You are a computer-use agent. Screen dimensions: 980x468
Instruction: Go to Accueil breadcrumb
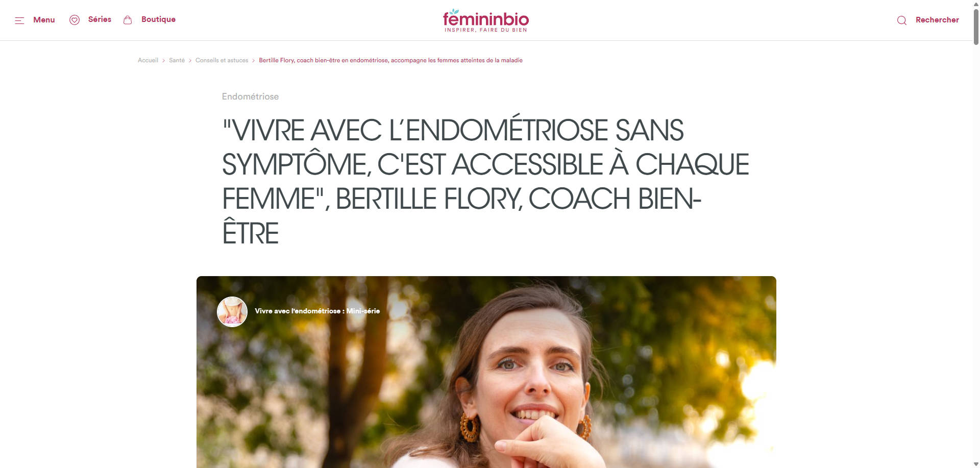(148, 60)
